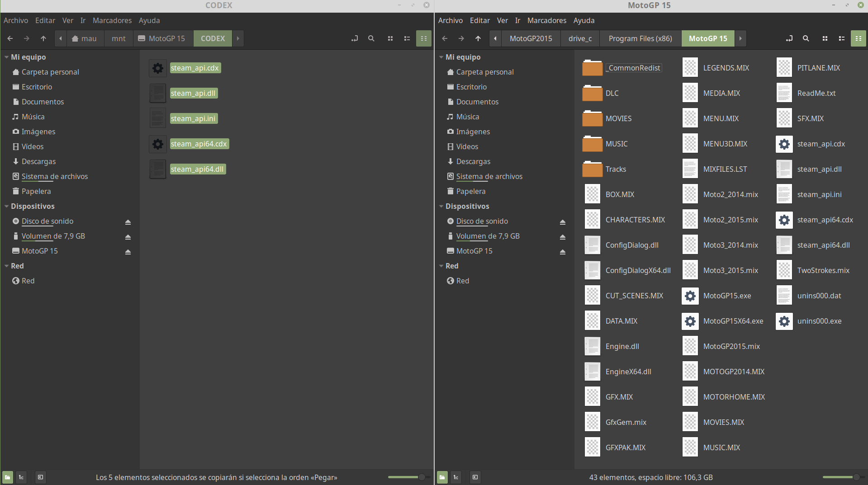
Task: Switch CODEX window to compact view
Action: tap(424, 38)
